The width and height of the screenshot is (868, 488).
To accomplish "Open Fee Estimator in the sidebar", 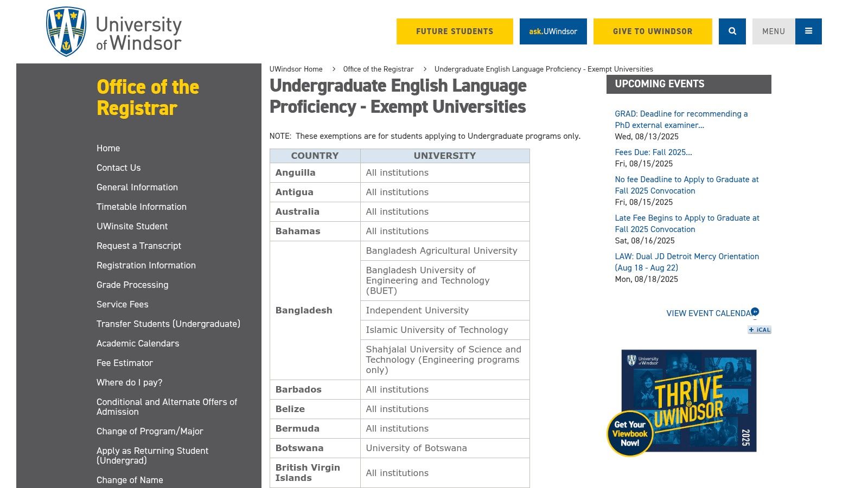I will tap(125, 363).
